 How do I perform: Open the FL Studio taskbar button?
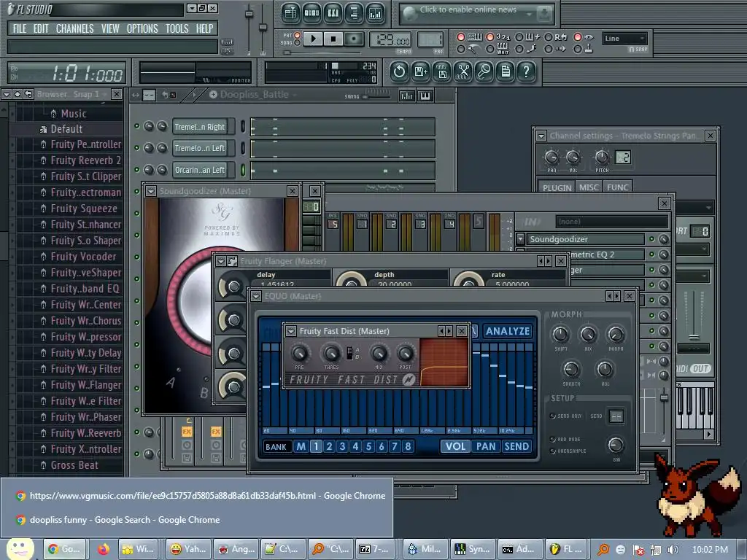coord(568,549)
